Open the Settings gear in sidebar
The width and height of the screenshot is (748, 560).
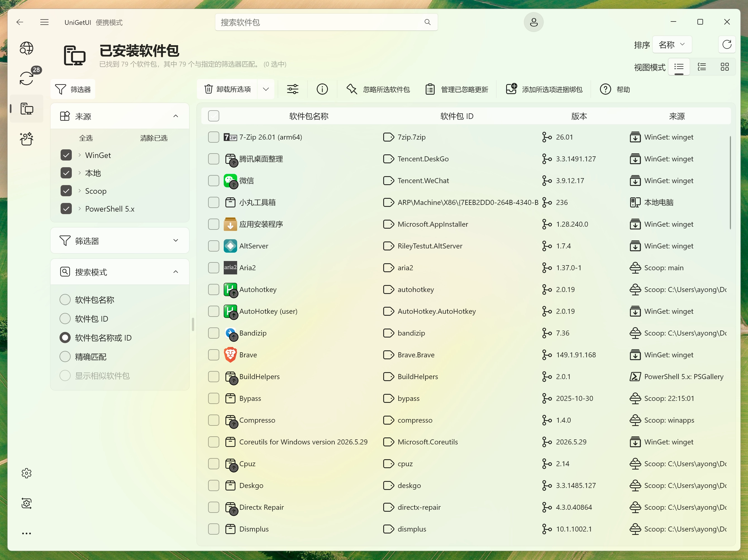pos(26,473)
